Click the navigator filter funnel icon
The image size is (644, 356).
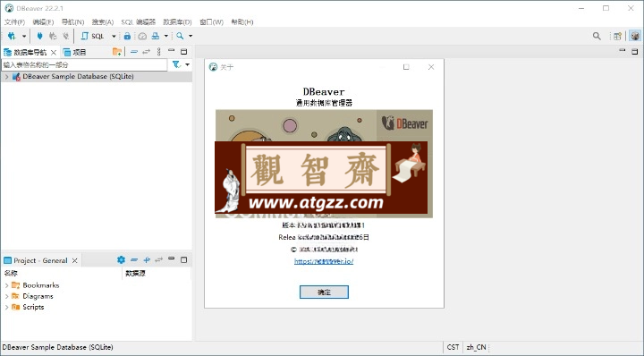tap(176, 64)
